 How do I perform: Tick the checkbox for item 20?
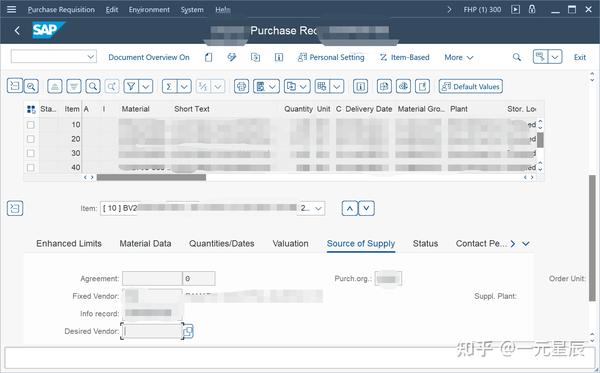(31, 139)
